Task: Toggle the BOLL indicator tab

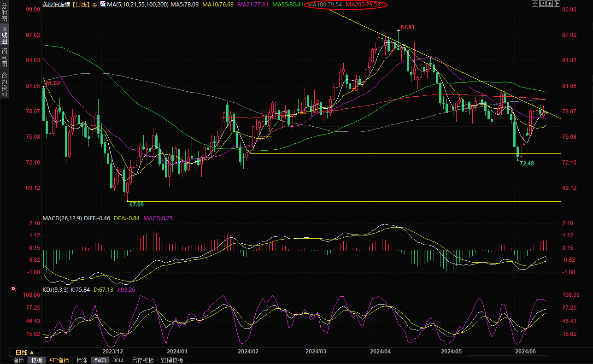Action: click(x=118, y=360)
